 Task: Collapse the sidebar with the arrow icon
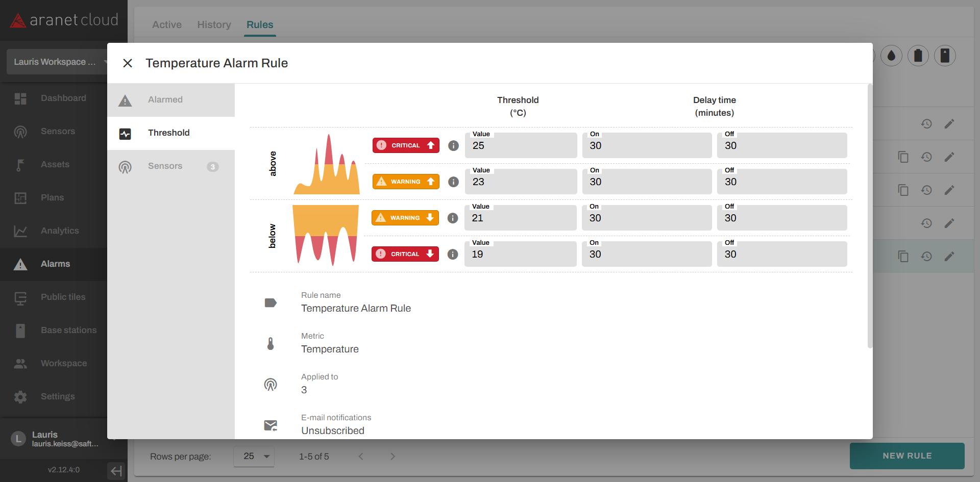(116, 470)
